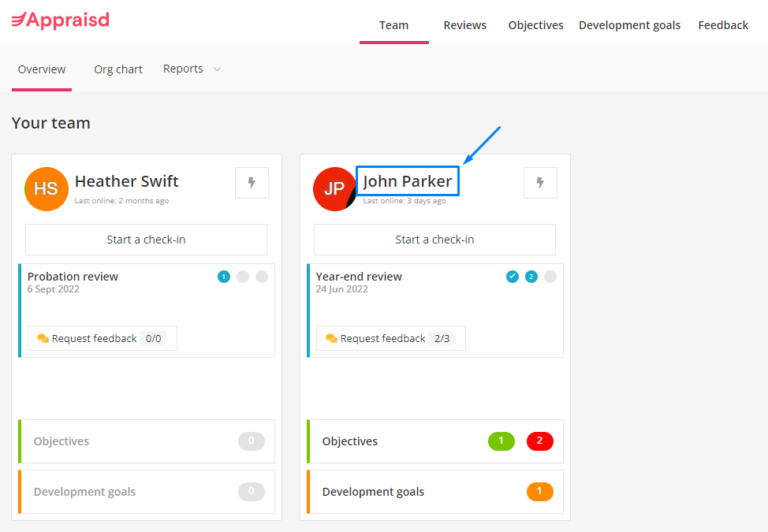768x532 pixels.
Task: Click Heather Swift's grey objectives count badge
Action: point(252,441)
